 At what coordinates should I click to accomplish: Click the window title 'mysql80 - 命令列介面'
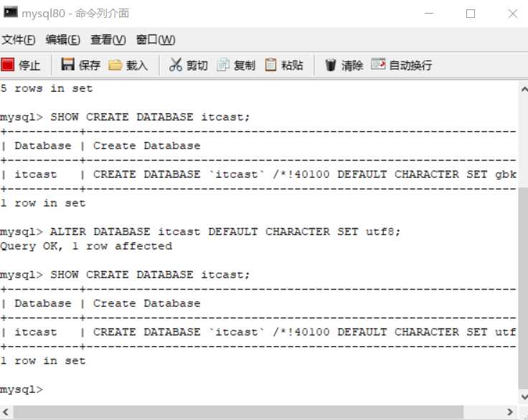75,14
